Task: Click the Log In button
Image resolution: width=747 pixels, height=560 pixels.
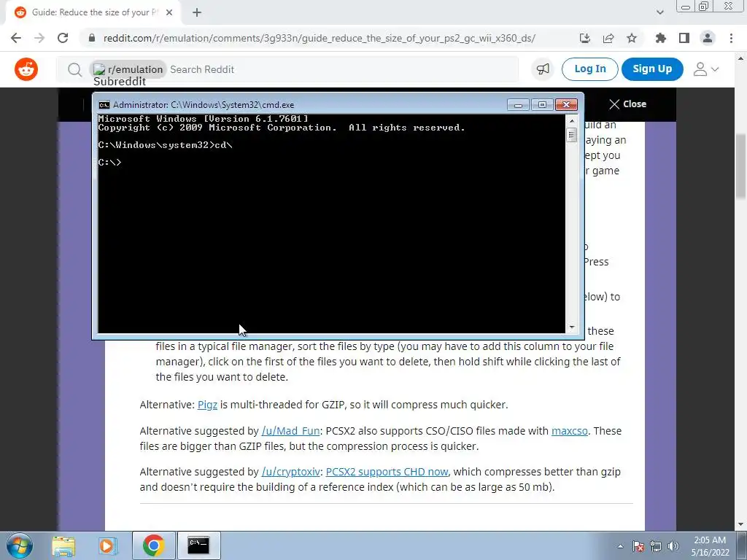Action: click(x=589, y=69)
